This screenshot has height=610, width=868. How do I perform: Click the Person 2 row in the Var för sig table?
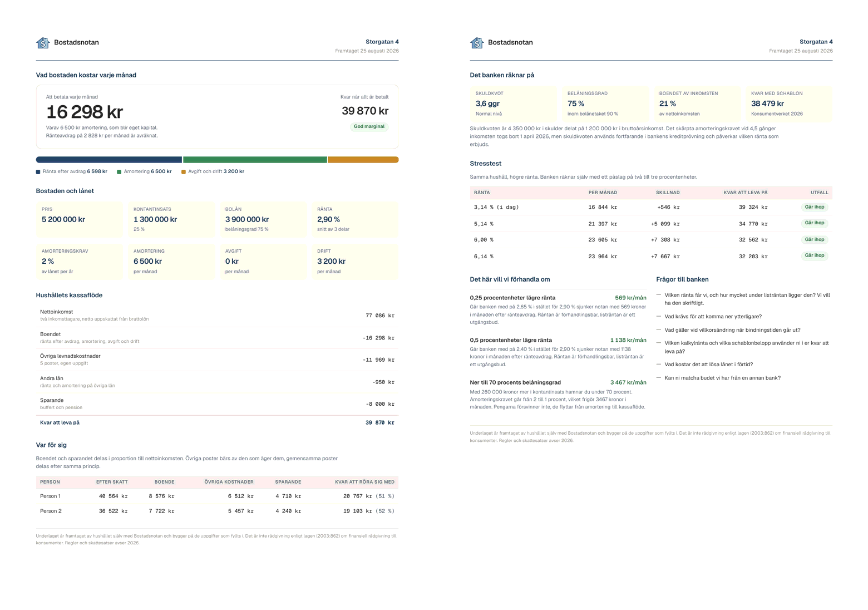pyautogui.click(x=217, y=511)
